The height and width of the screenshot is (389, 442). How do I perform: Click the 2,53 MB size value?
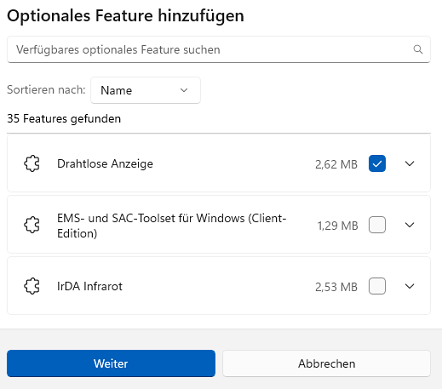click(x=336, y=287)
